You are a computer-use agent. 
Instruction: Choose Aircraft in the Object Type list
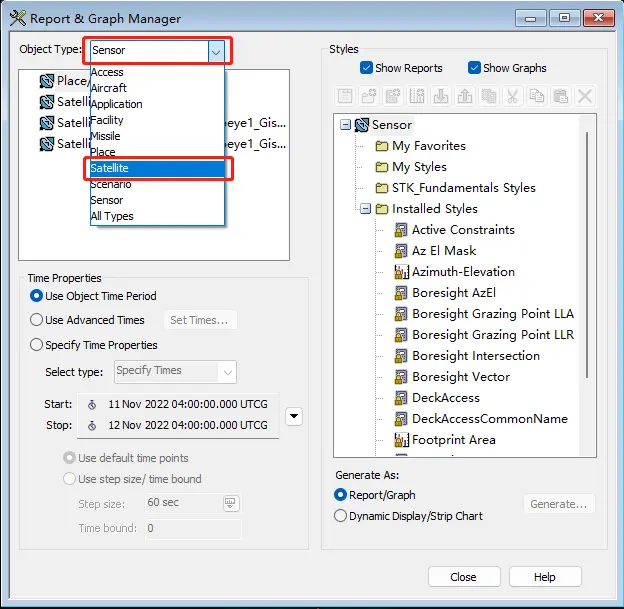click(109, 88)
